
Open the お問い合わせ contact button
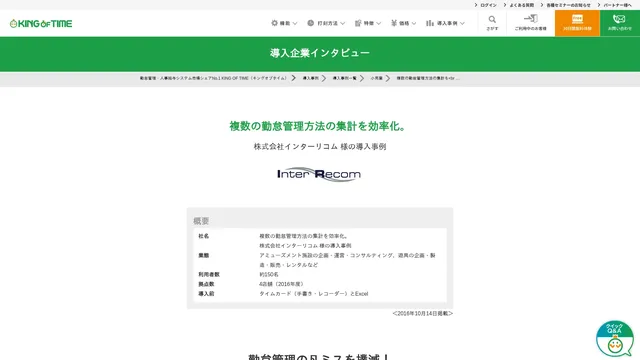(620, 23)
